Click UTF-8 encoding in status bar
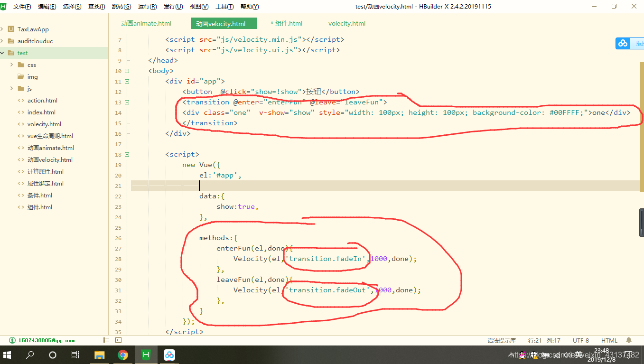Image resolution: width=644 pixels, height=364 pixels. (581, 340)
